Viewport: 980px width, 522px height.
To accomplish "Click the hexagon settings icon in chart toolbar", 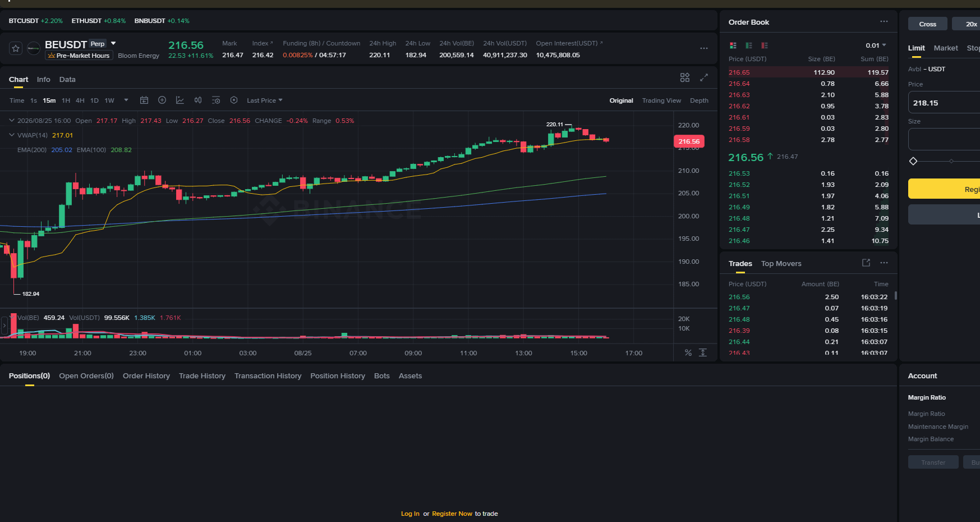I will pos(234,100).
